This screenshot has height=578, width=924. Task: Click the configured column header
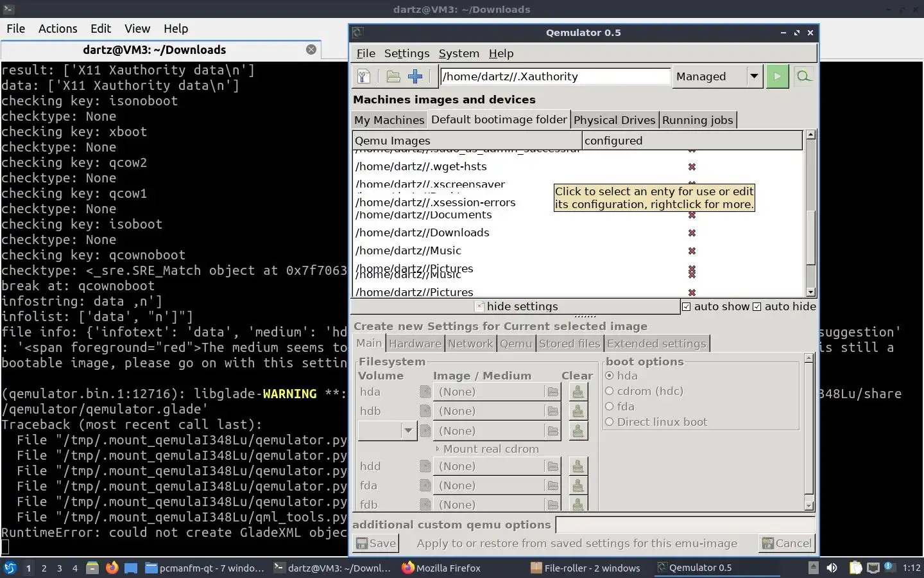pyautogui.click(x=692, y=141)
